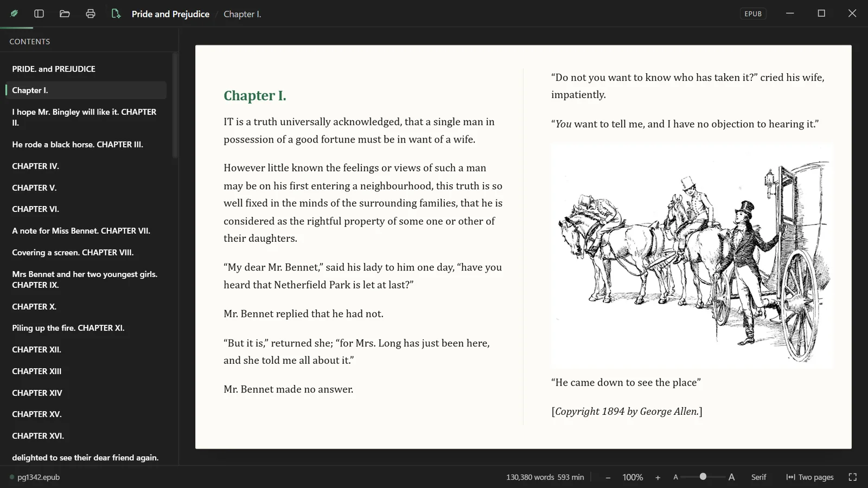Adjust the font size slider
This screenshot has height=488, width=868.
[x=703, y=477]
